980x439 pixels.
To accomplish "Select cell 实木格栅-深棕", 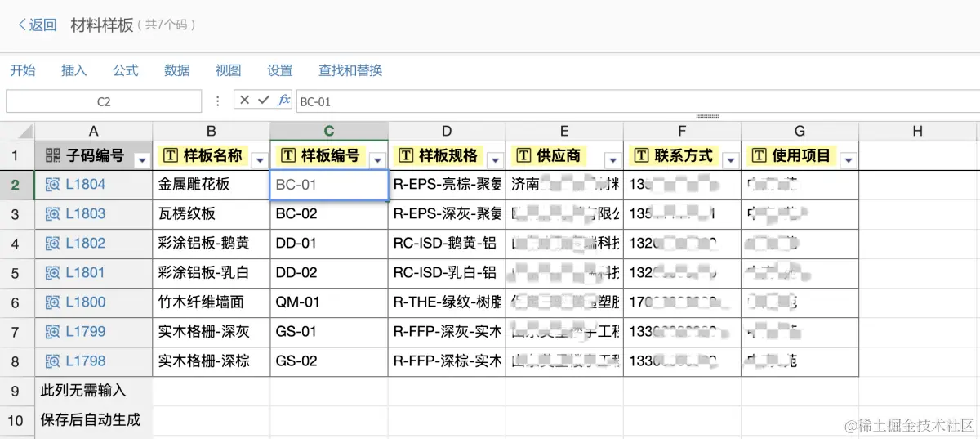I will 212,361.
